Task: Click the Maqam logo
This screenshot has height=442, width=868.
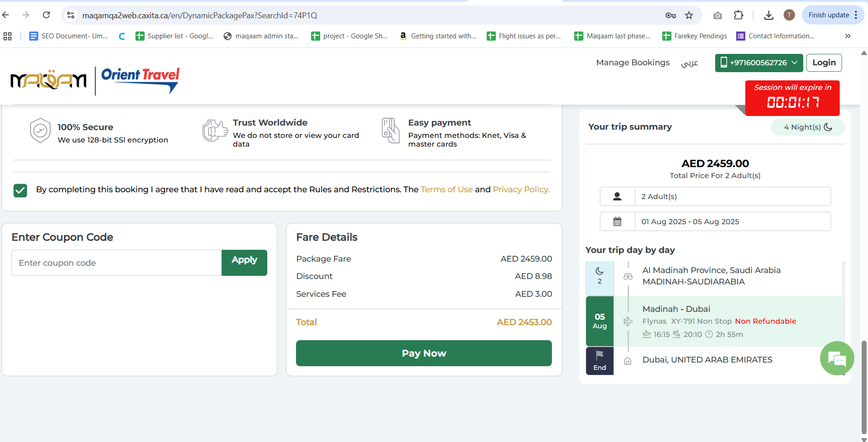Action: (48, 80)
